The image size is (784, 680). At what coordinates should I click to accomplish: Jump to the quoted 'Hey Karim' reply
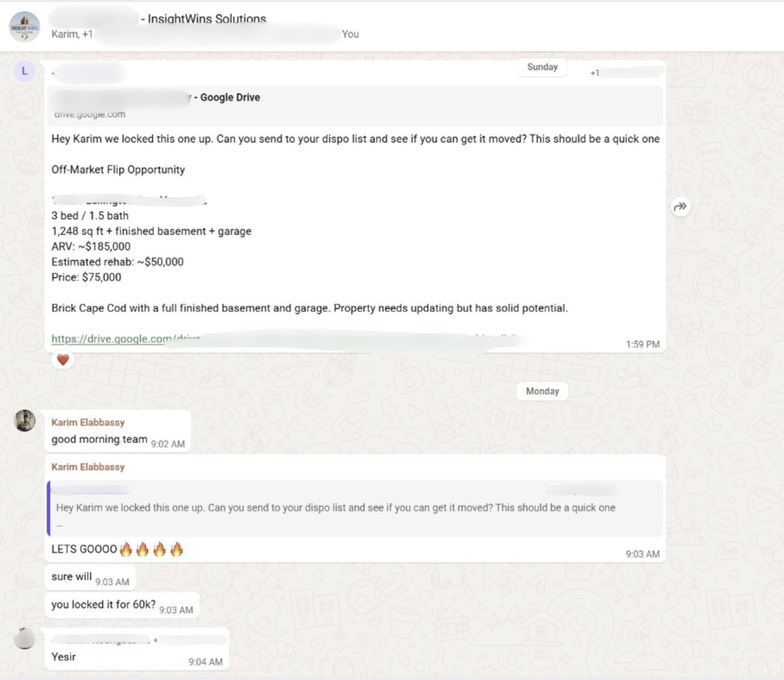click(355, 509)
